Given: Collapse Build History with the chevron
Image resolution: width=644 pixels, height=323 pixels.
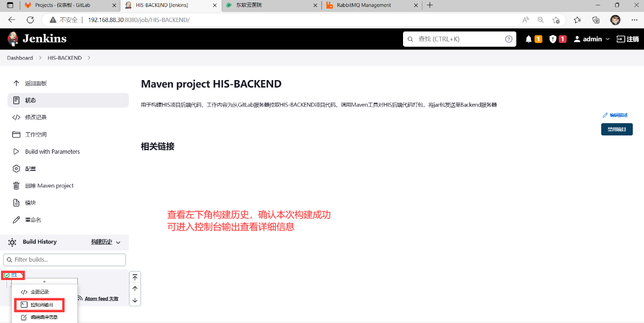Looking at the screenshot, I should [118, 242].
